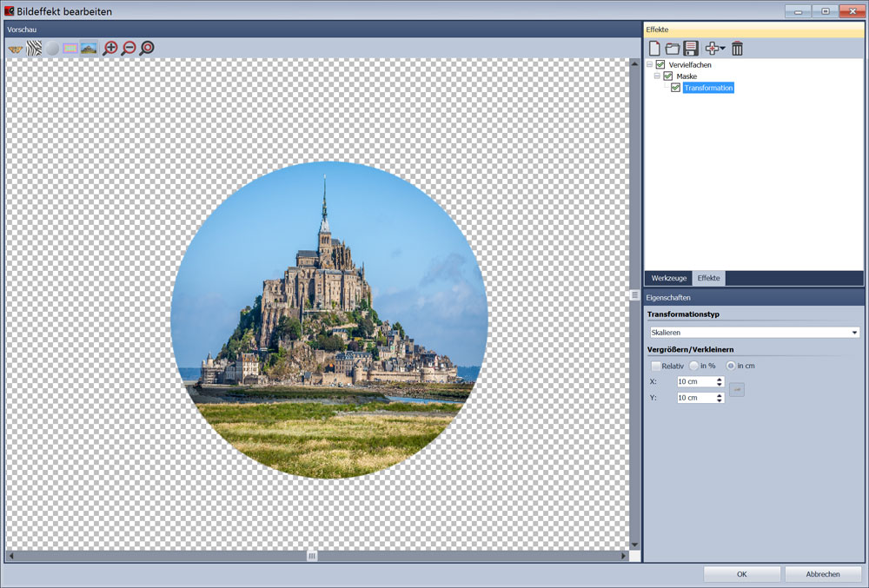The height and width of the screenshot is (588, 869).
Task: Disable the Maske effect checkbox
Action: tap(668, 76)
